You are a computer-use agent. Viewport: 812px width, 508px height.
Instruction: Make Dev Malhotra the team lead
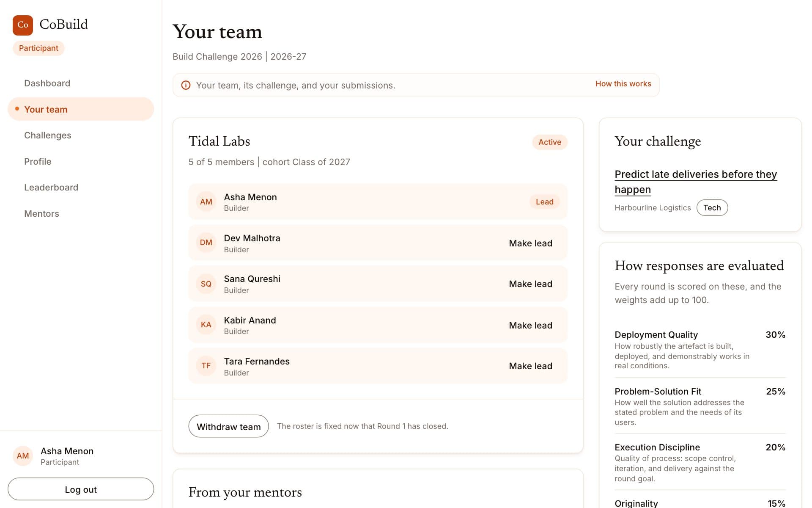click(530, 243)
